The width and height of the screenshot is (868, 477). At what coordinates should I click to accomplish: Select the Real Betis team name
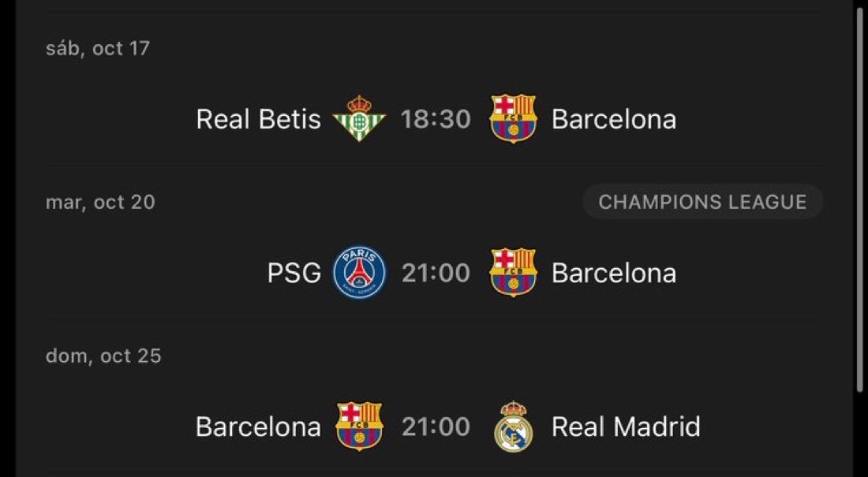coord(259,119)
